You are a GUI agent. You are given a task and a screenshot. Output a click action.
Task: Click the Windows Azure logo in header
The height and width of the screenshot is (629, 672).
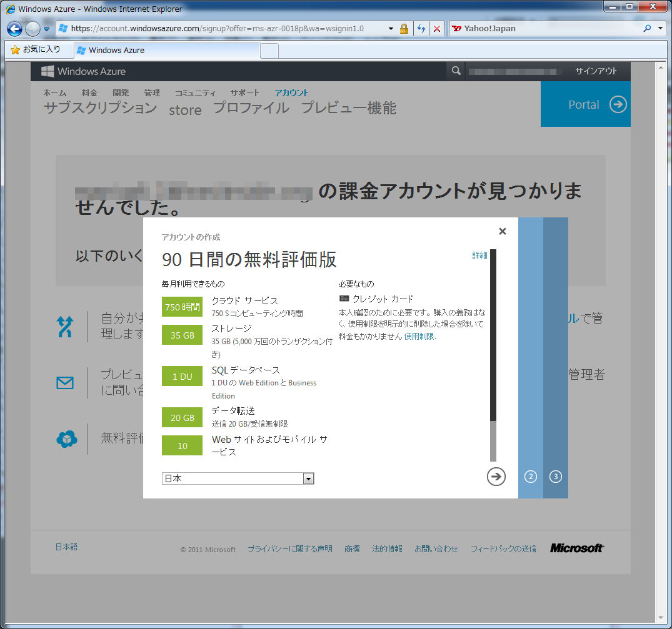pos(84,71)
